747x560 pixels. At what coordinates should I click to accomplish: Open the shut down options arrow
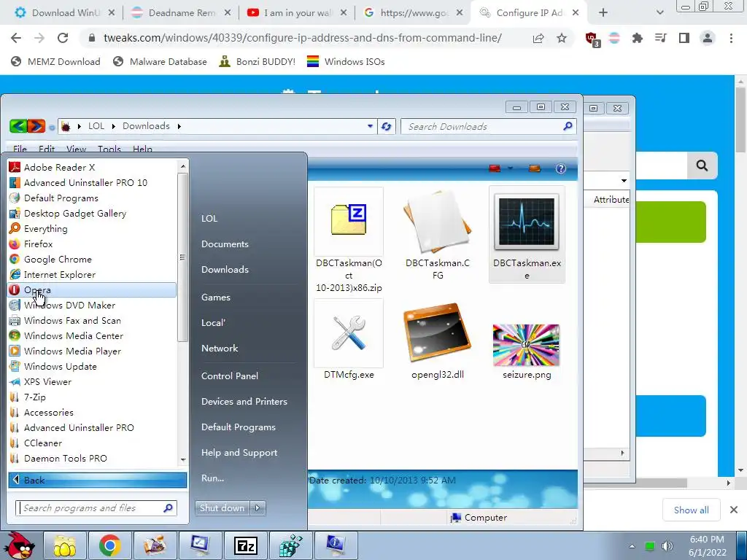pyautogui.click(x=258, y=508)
